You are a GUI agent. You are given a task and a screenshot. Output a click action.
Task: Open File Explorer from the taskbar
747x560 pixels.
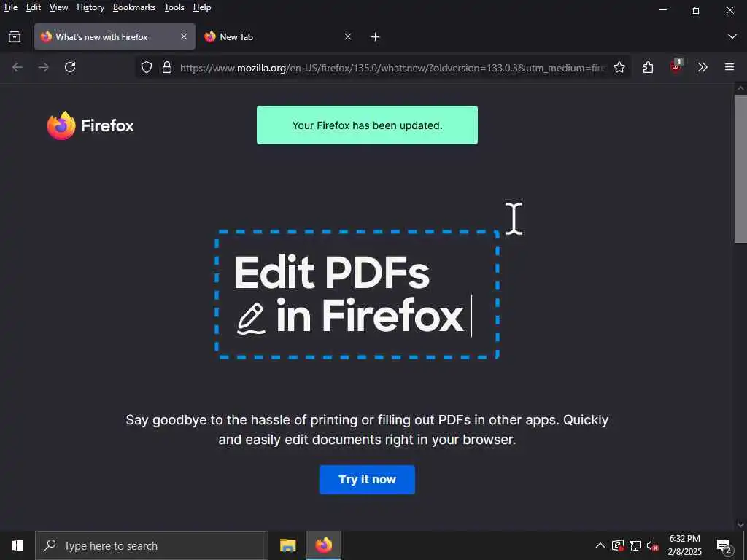point(287,545)
